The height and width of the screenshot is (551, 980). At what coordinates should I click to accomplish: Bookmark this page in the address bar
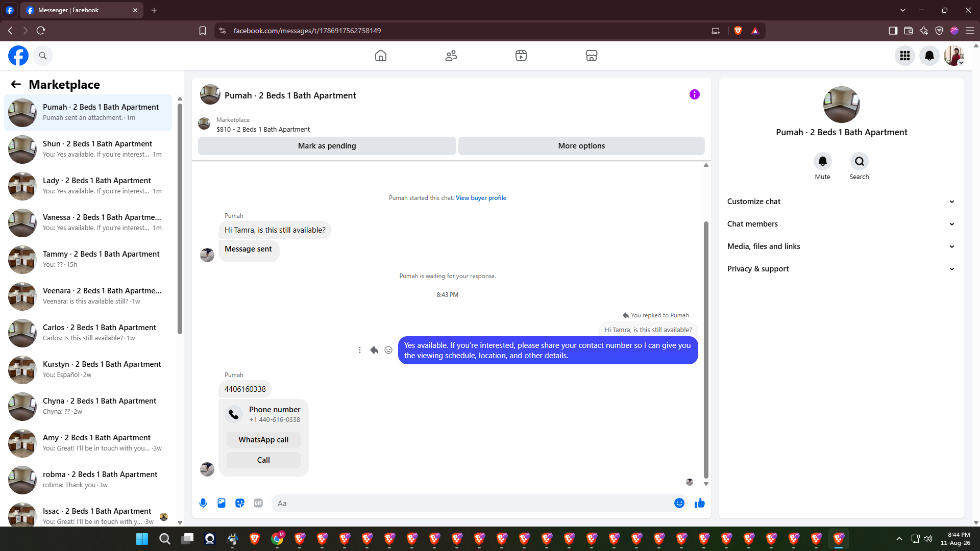pyautogui.click(x=203, y=31)
